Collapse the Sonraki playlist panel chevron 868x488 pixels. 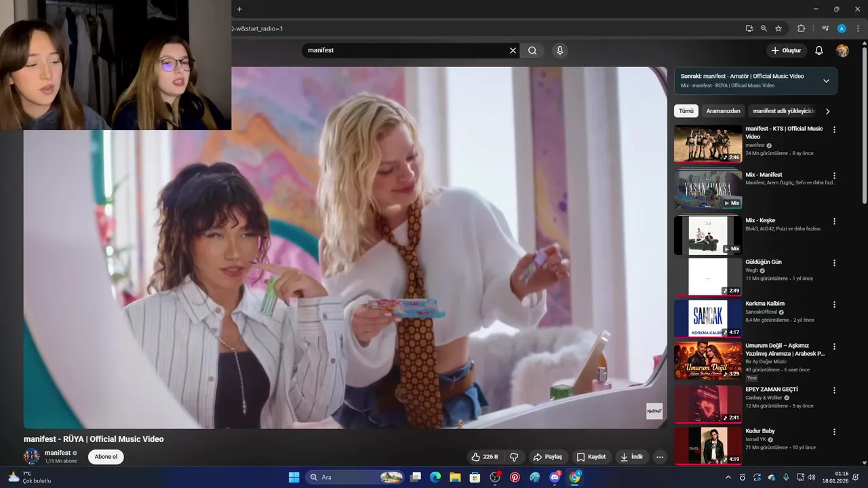pos(826,81)
